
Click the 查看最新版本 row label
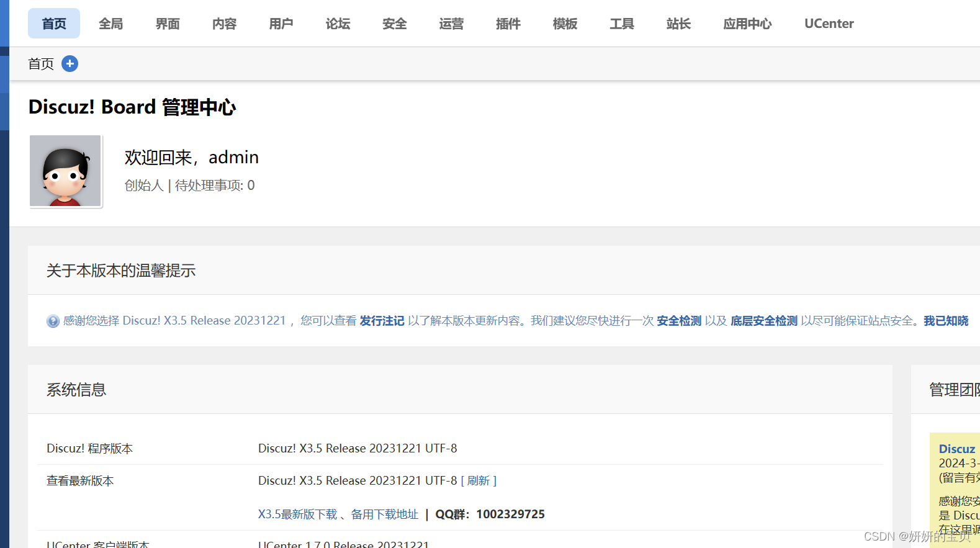click(x=80, y=481)
